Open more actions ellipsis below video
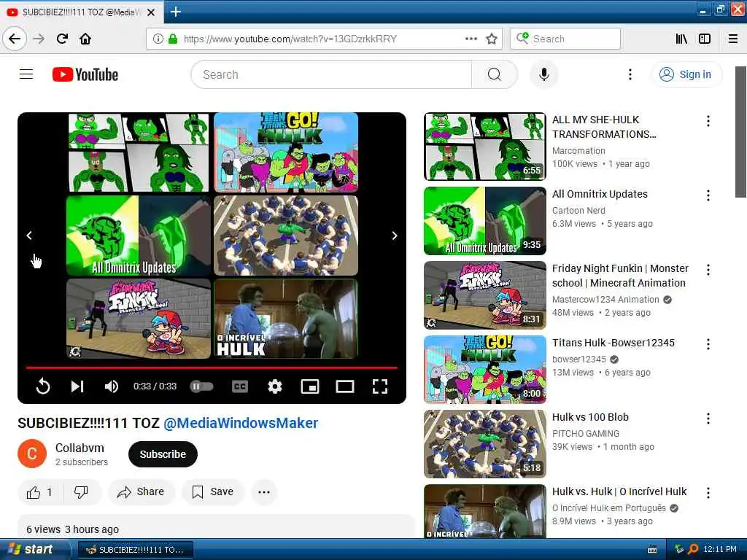Viewport: 747px width, 560px height. pyautogui.click(x=264, y=492)
